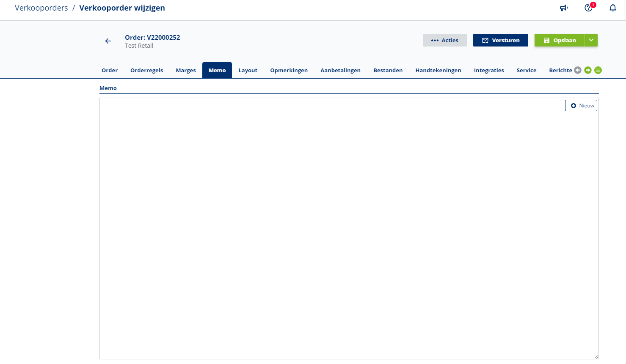
Task: Select the Layout tab
Action: pyautogui.click(x=248, y=71)
